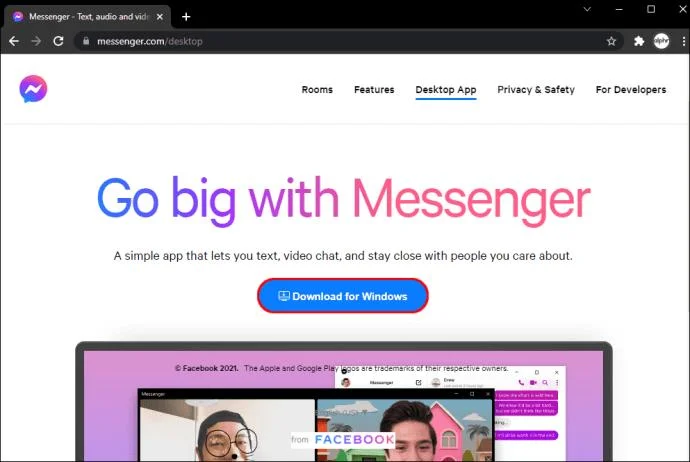Open the Rooms navigation item
Viewport: 690px width, 462px height.
click(317, 90)
